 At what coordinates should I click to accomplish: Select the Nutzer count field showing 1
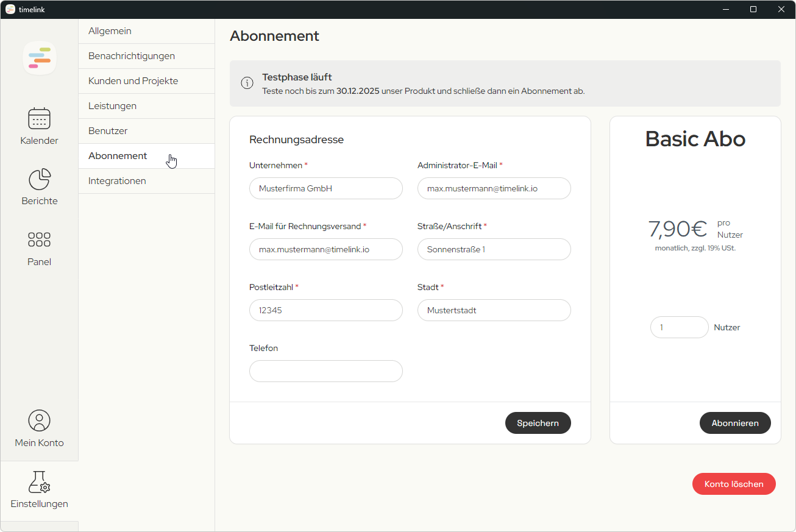tap(679, 327)
